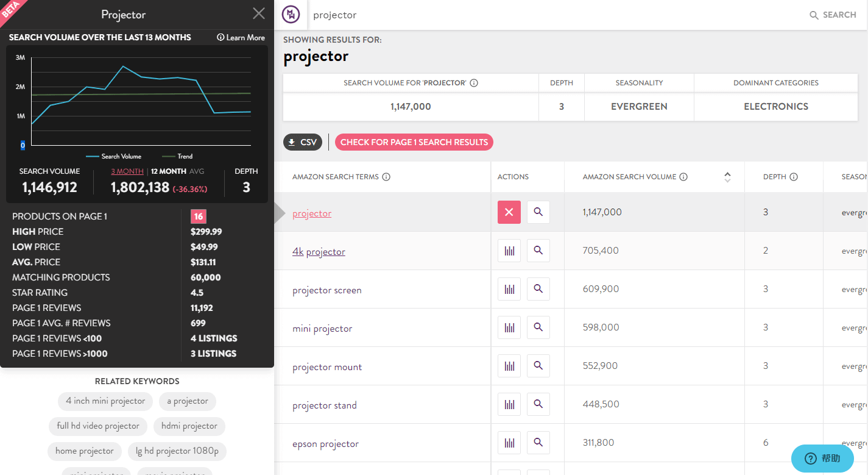The width and height of the screenshot is (868, 475).
Task: Select related keyword 'a projector'
Action: pyautogui.click(x=188, y=401)
